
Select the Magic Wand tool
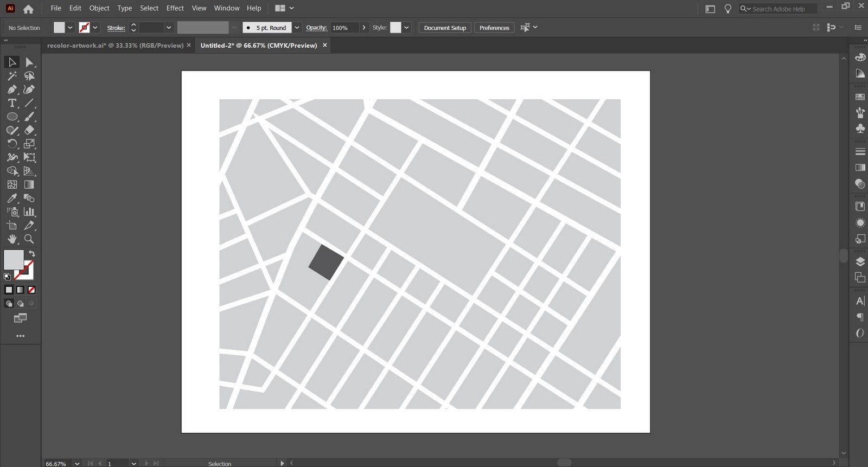pyautogui.click(x=12, y=76)
